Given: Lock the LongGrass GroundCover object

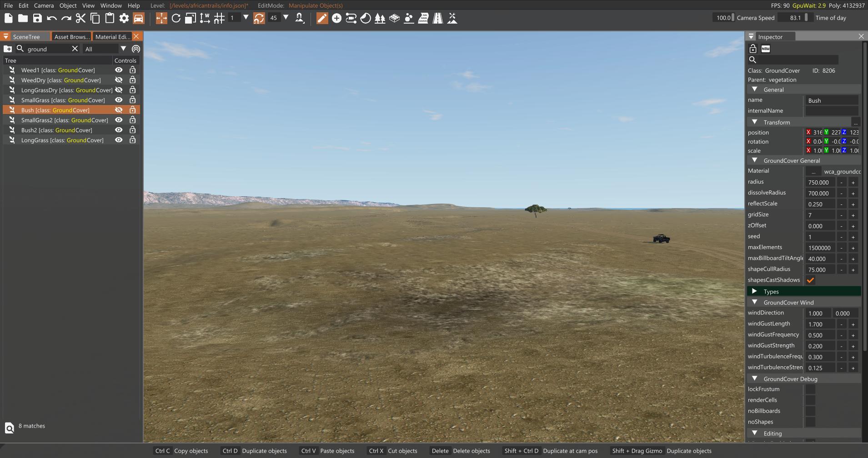Looking at the screenshot, I should [x=132, y=140].
